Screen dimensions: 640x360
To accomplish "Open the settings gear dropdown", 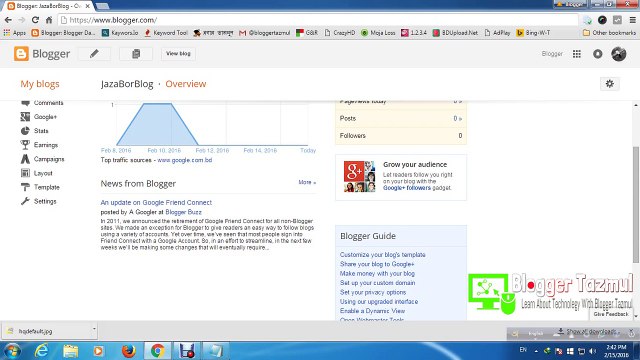I will pos(610,84).
